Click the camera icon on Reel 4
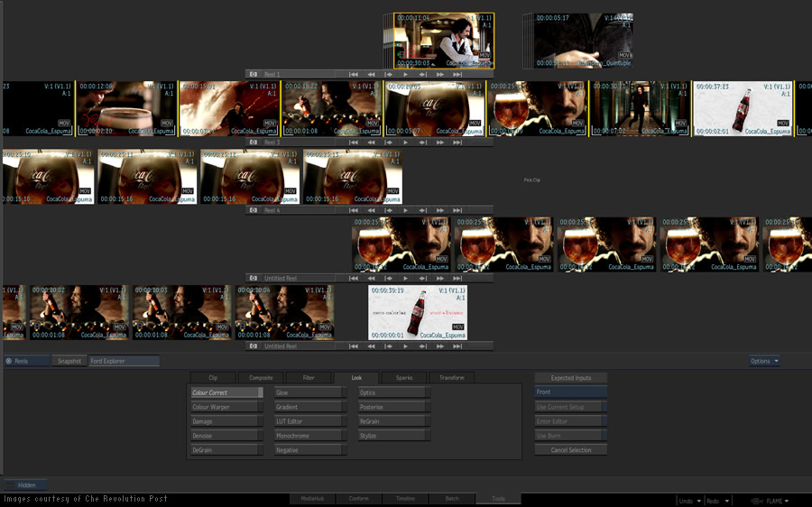The image size is (812, 507). (x=254, y=210)
